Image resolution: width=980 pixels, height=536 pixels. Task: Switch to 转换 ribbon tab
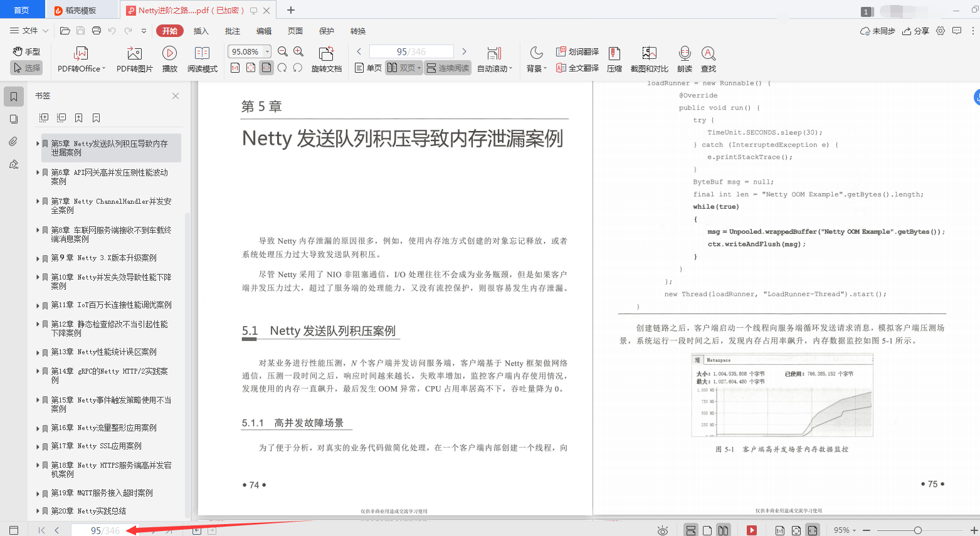pyautogui.click(x=358, y=31)
